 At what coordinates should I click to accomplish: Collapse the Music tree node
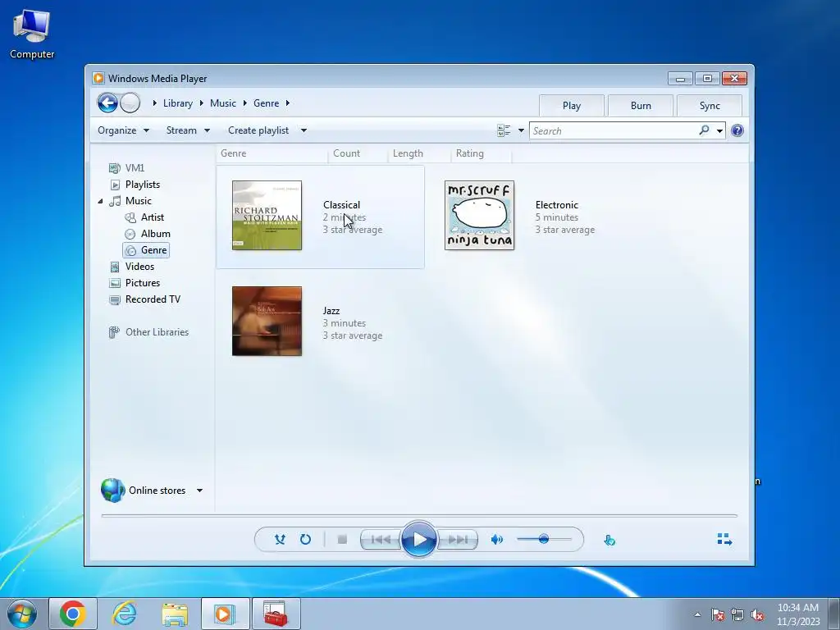pos(100,201)
